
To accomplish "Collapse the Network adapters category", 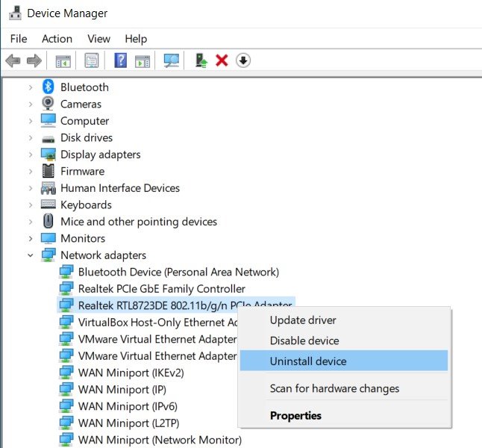I will click(x=31, y=255).
